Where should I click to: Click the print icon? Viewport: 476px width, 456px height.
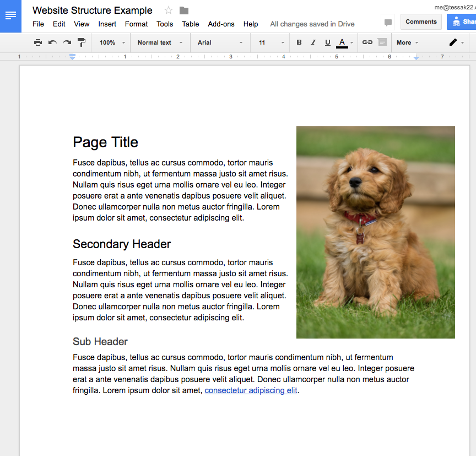pyautogui.click(x=38, y=42)
